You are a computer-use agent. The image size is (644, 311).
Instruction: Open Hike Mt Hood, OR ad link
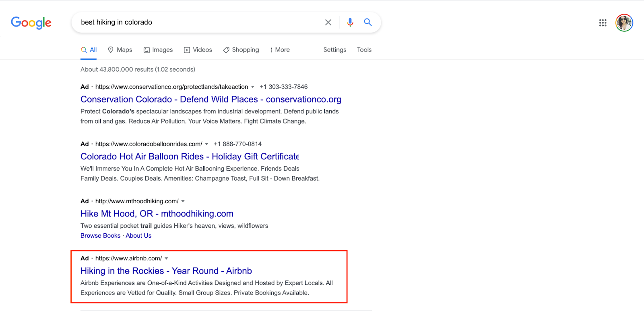157,214
